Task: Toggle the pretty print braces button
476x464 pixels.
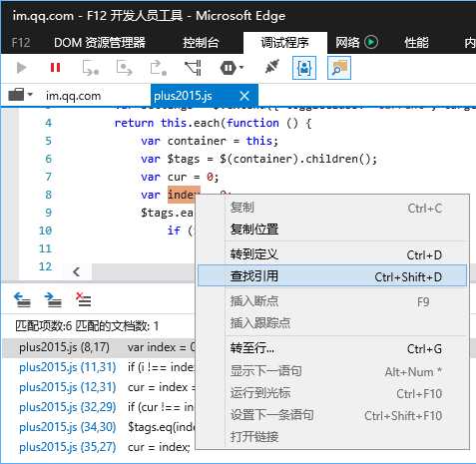Action: 304,68
